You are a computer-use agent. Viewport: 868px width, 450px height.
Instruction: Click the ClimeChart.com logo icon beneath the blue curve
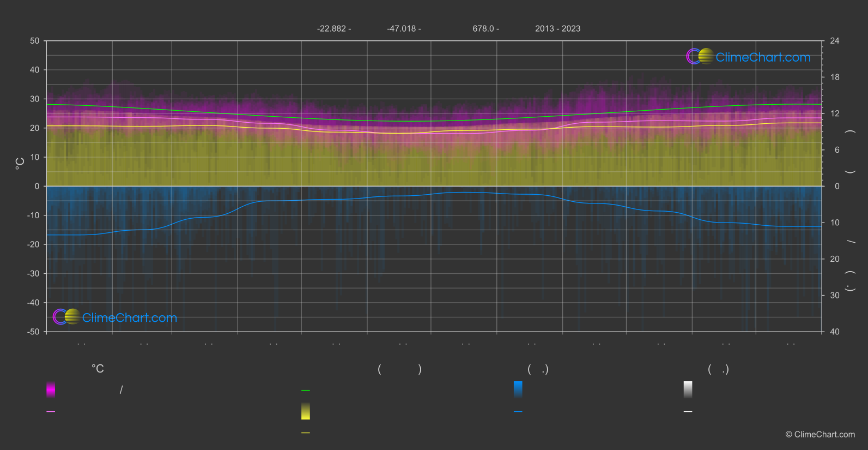[x=66, y=316]
